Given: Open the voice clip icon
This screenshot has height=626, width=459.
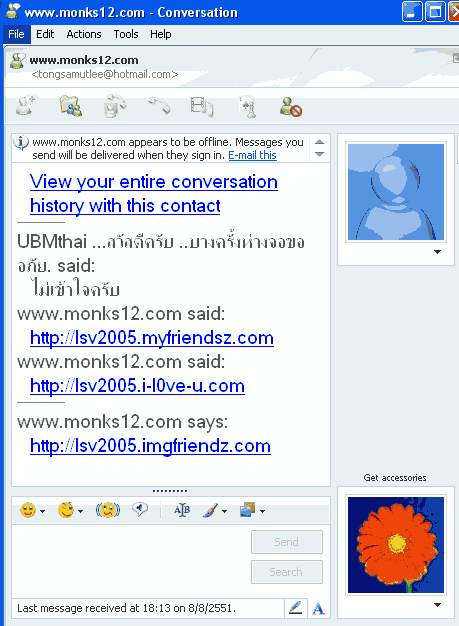Looking at the screenshot, I should 140,509.
